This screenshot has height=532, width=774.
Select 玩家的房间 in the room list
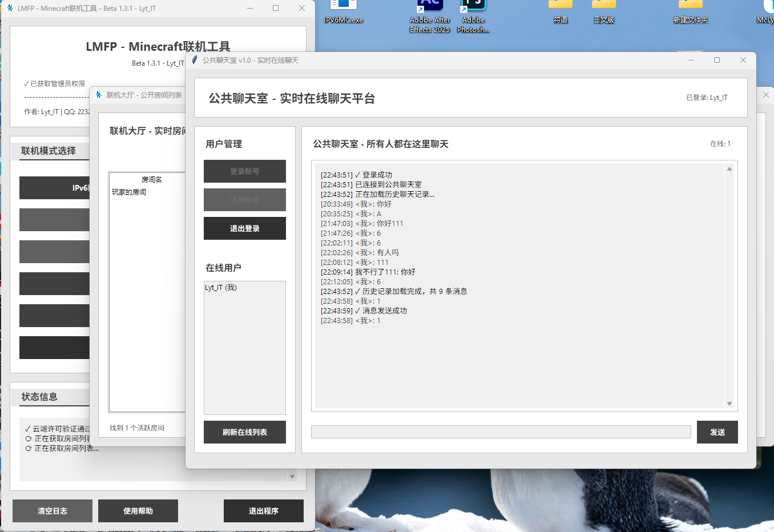click(x=129, y=192)
